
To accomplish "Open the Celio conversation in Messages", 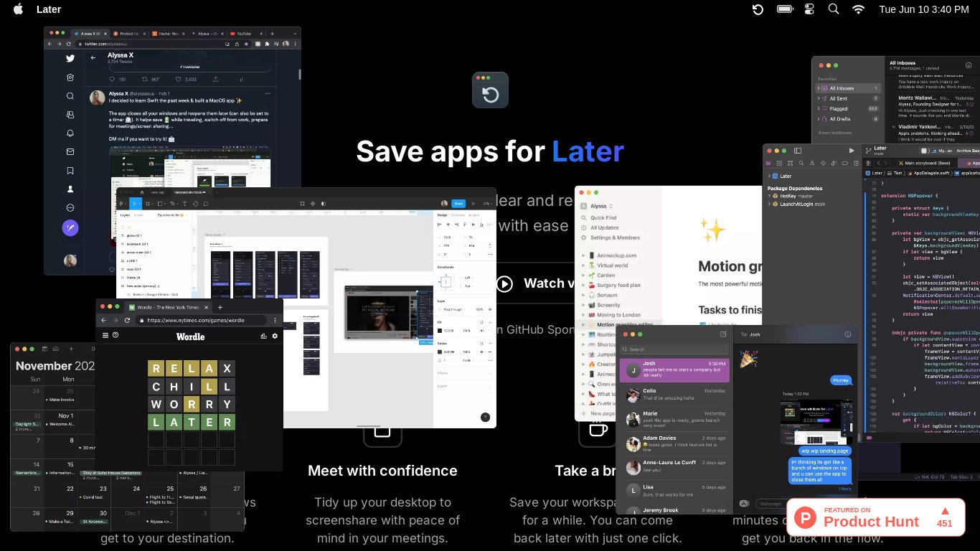I will pos(674,395).
